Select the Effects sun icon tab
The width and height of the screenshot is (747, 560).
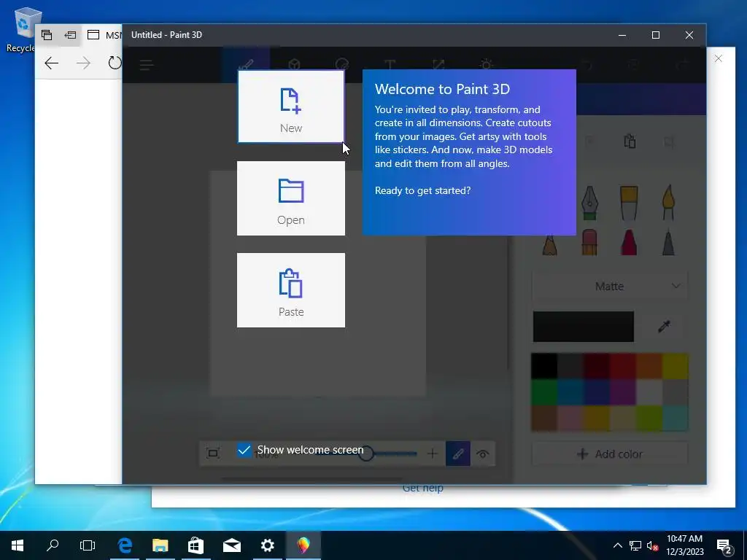tap(486, 65)
